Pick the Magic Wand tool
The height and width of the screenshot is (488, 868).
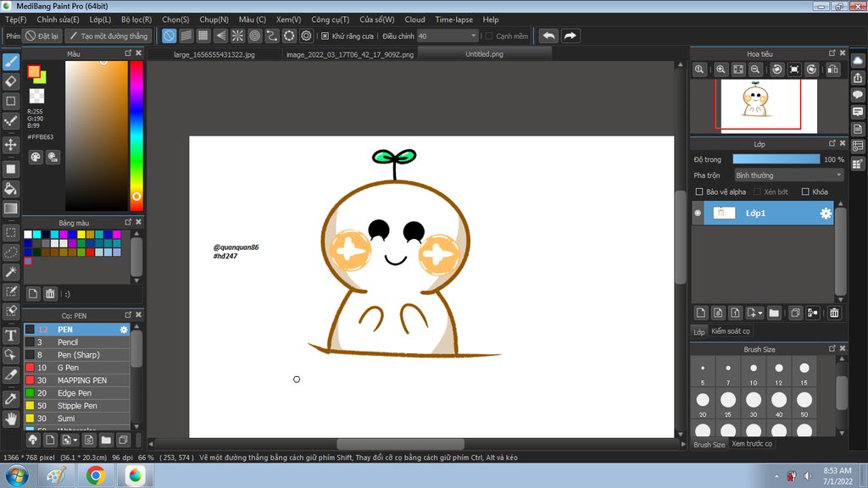10,272
